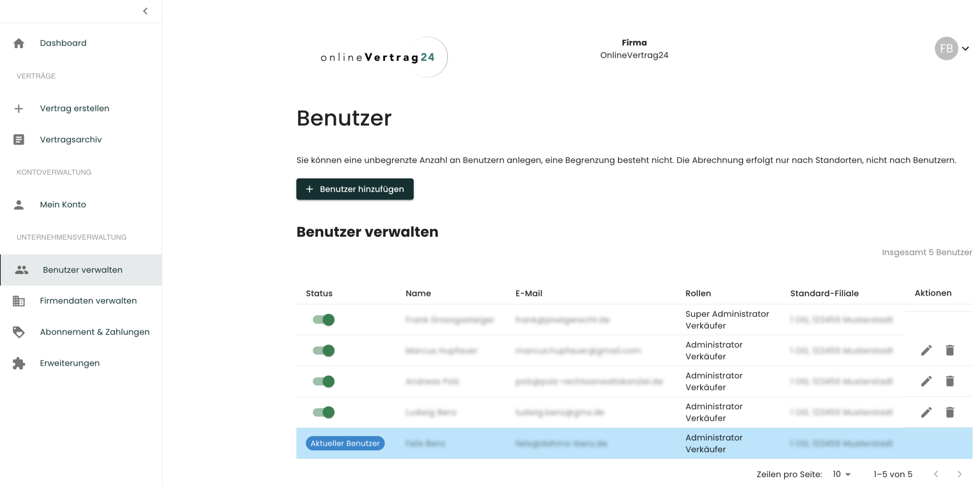This screenshot has width=980, height=486.
Task: Open Abonnement & Zahlungen menu entry
Action: [x=95, y=332]
